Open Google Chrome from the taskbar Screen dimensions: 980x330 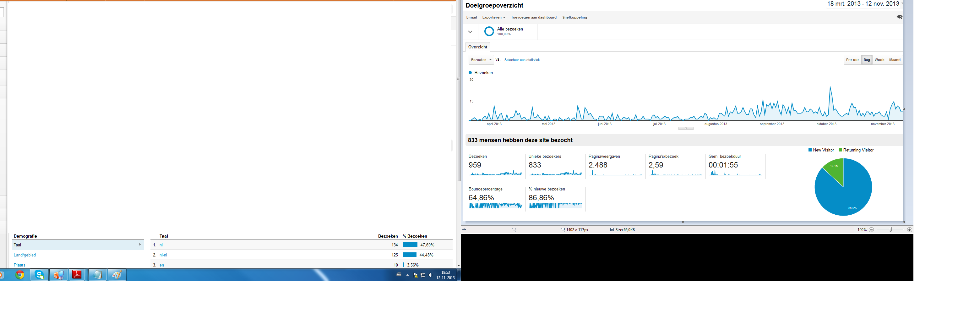(x=20, y=275)
